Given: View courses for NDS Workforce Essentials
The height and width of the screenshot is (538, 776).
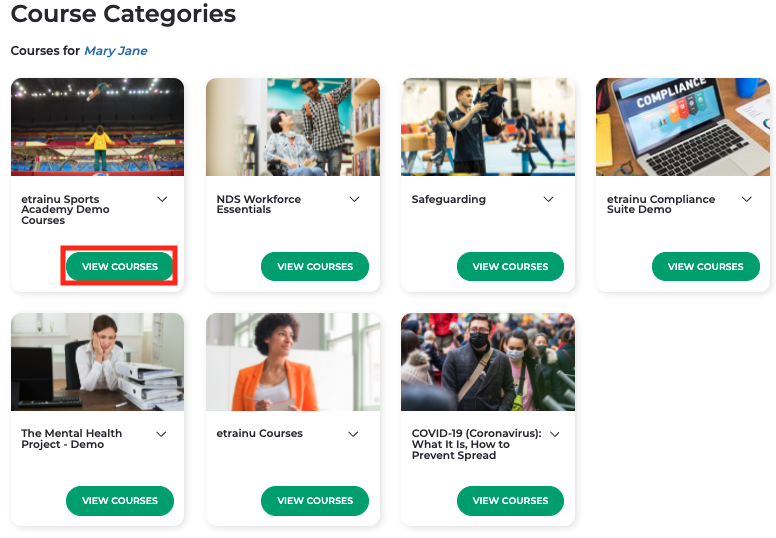Looking at the screenshot, I should tap(315, 267).
